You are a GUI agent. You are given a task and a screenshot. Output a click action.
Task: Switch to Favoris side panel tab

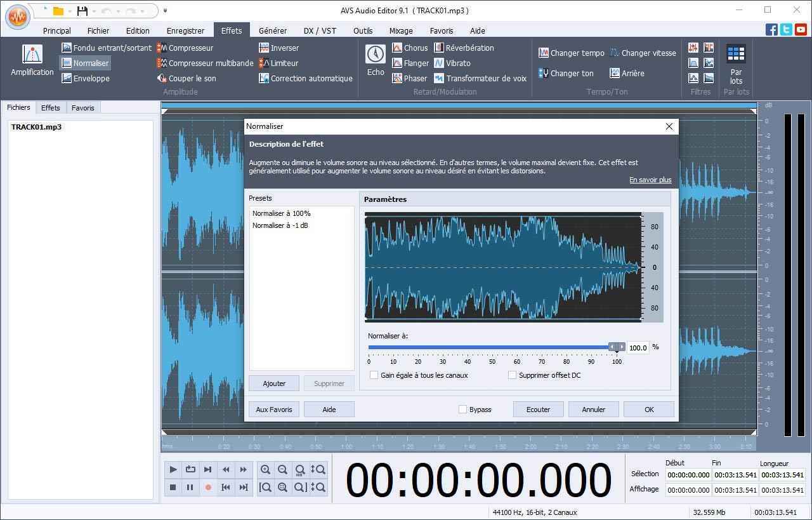tap(82, 108)
